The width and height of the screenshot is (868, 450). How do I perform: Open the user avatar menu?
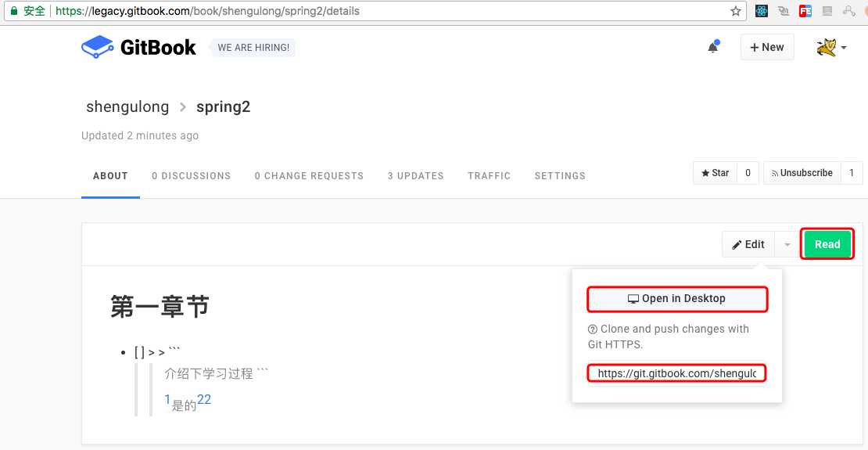(x=831, y=48)
